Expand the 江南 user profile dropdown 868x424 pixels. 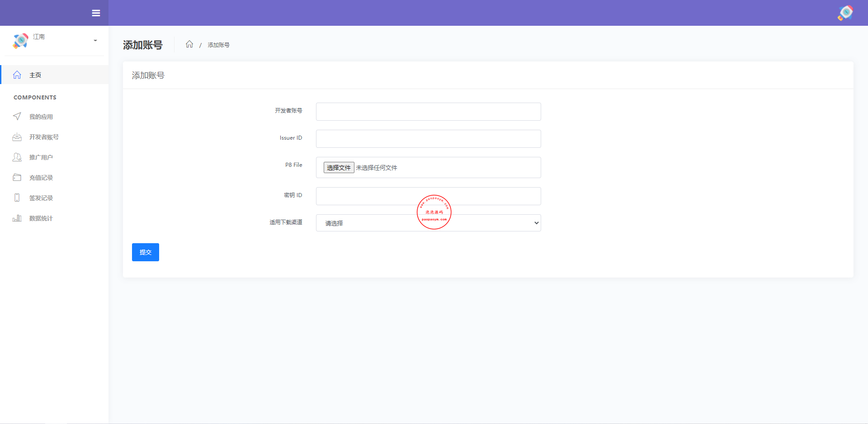[95, 41]
